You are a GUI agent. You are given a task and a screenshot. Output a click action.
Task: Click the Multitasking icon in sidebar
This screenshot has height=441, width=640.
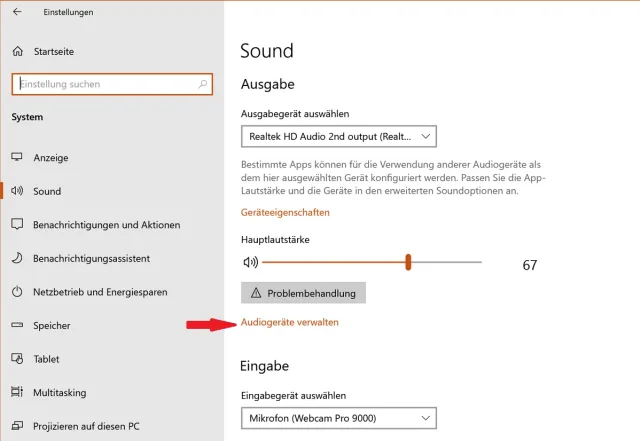[17, 392]
